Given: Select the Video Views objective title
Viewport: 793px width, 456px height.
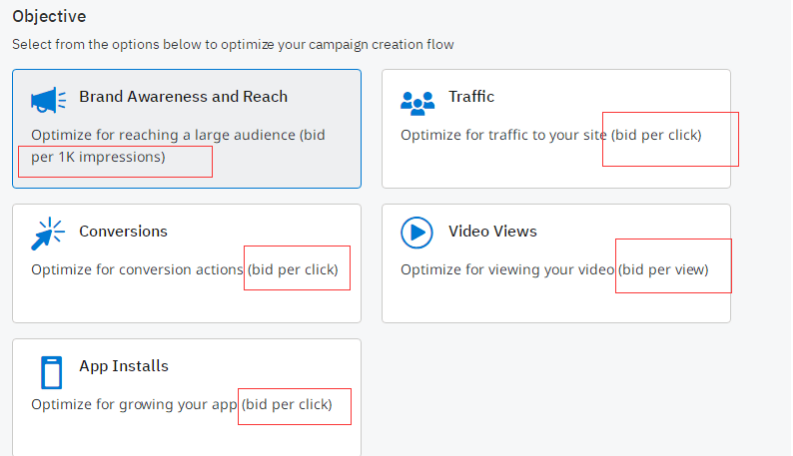Looking at the screenshot, I should click(x=492, y=232).
